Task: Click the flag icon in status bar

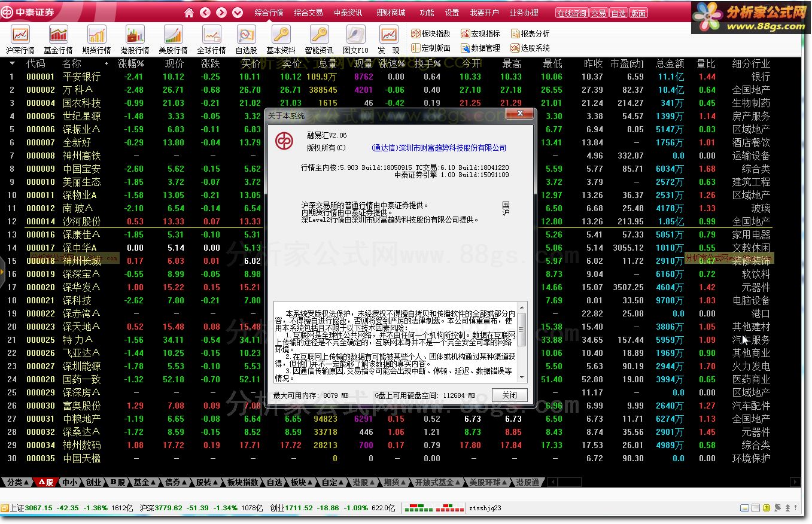Action: pyautogui.click(x=778, y=508)
